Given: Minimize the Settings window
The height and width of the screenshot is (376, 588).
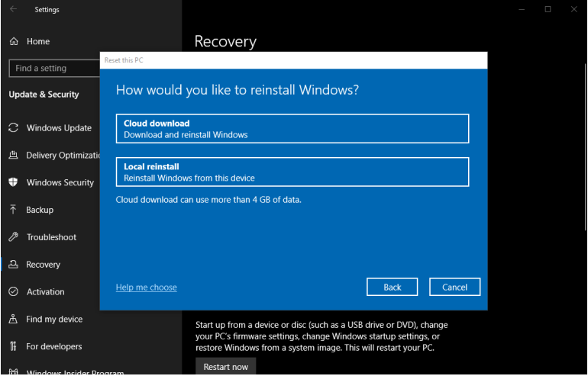Looking at the screenshot, I should pyautogui.click(x=522, y=9).
